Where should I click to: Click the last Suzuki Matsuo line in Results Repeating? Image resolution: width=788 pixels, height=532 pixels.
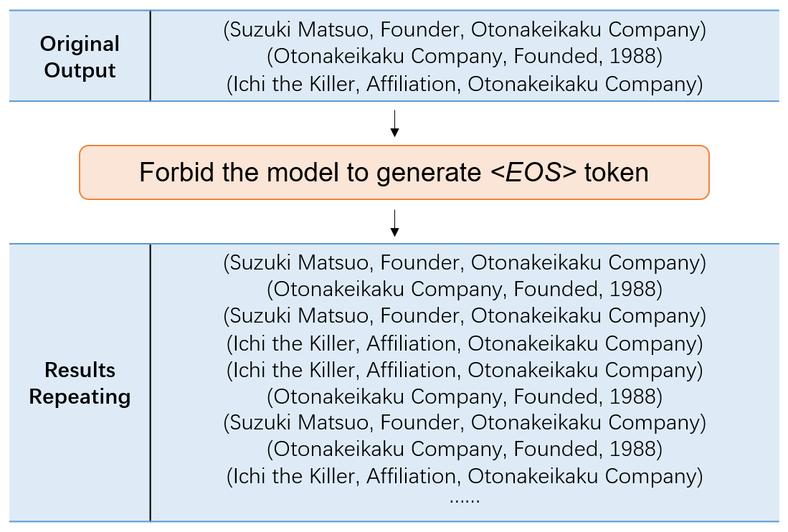click(465, 422)
